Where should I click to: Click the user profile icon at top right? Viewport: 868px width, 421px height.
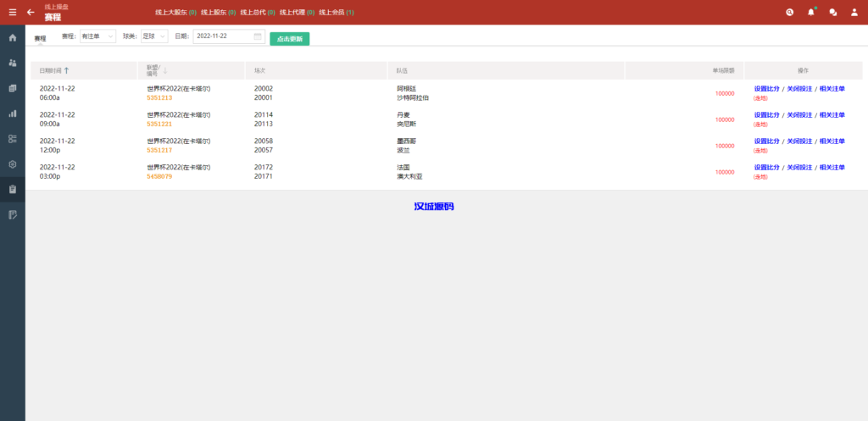coord(854,12)
